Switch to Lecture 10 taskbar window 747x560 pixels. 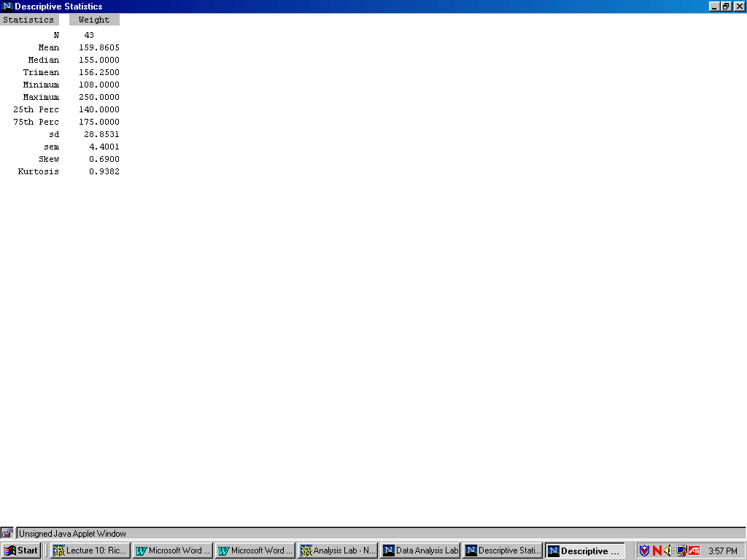coord(90,551)
